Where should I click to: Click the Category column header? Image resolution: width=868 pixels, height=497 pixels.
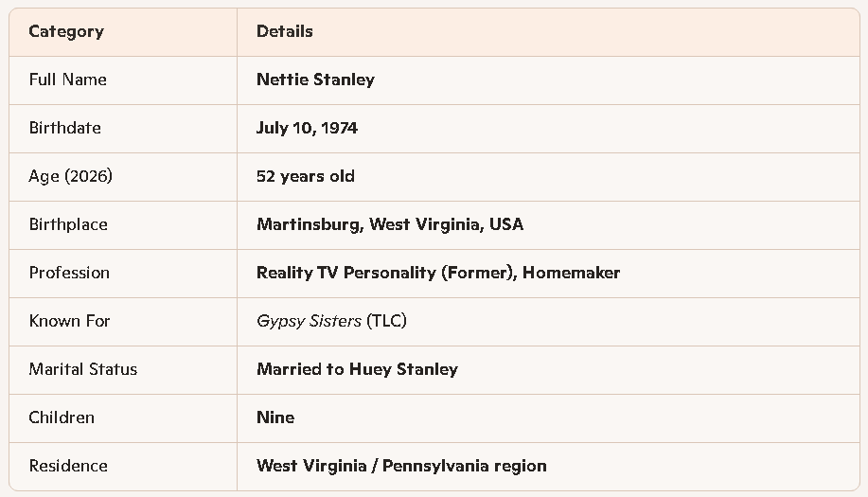(66, 31)
